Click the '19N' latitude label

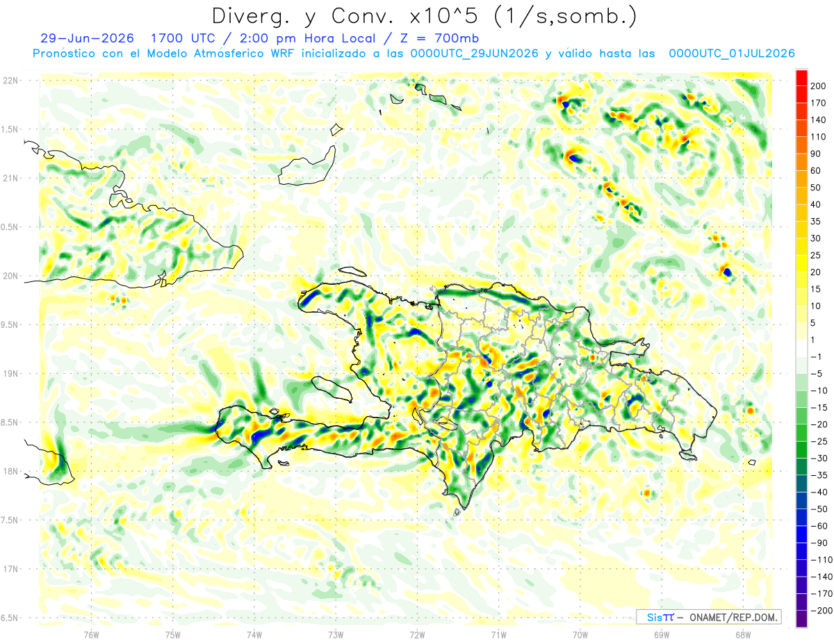point(10,374)
